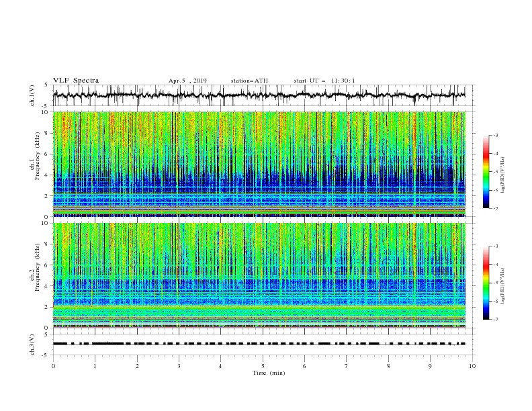The image size is (532, 411).
Task: Click the ch.1 spectrogram plot
Action: click(259, 164)
